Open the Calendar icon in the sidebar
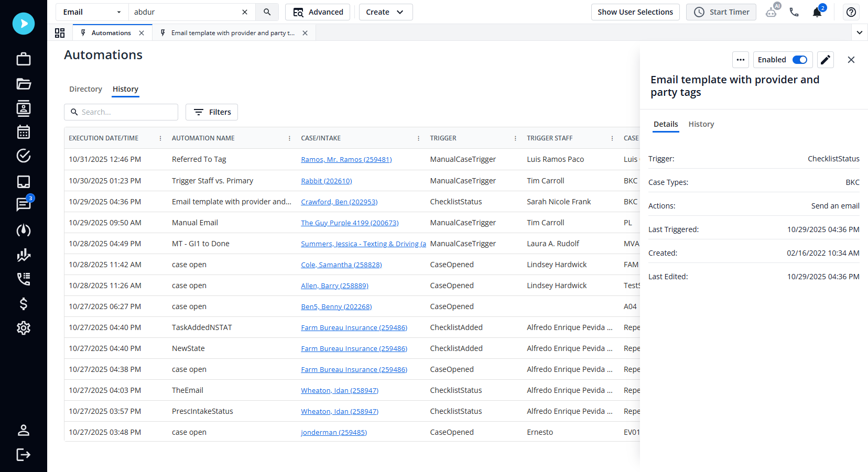 click(24, 132)
